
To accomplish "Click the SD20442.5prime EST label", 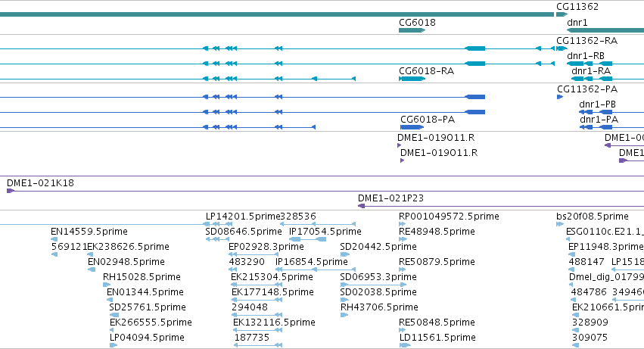I will [x=378, y=247].
